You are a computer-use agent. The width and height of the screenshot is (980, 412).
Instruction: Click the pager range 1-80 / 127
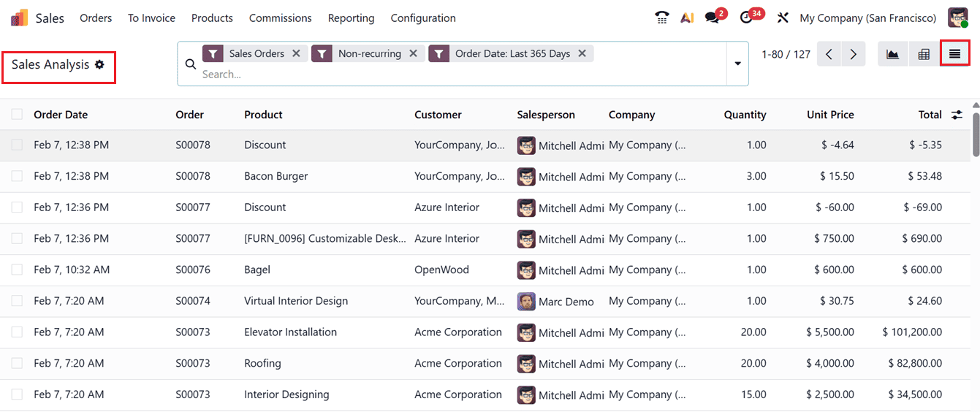coord(786,54)
